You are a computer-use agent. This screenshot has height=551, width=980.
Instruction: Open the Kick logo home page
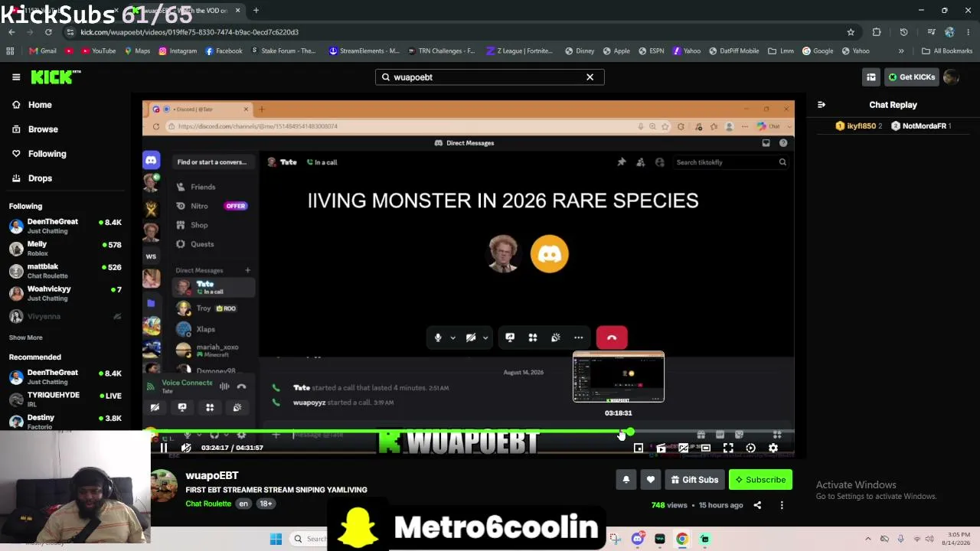tap(55, 77)
